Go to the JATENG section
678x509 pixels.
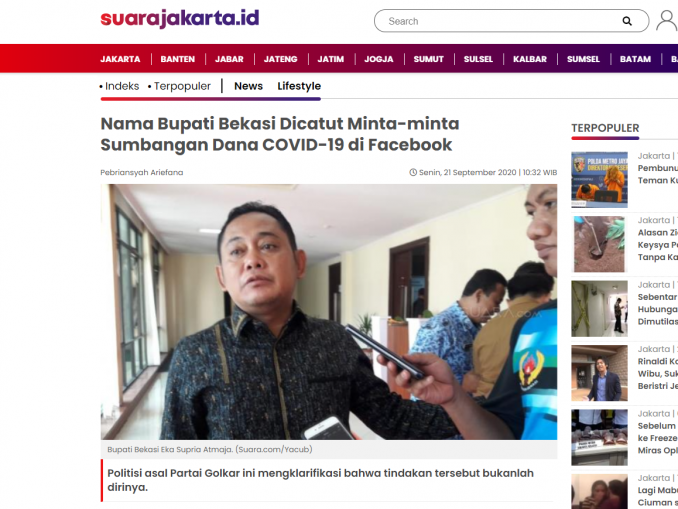(x=281, y=59)
